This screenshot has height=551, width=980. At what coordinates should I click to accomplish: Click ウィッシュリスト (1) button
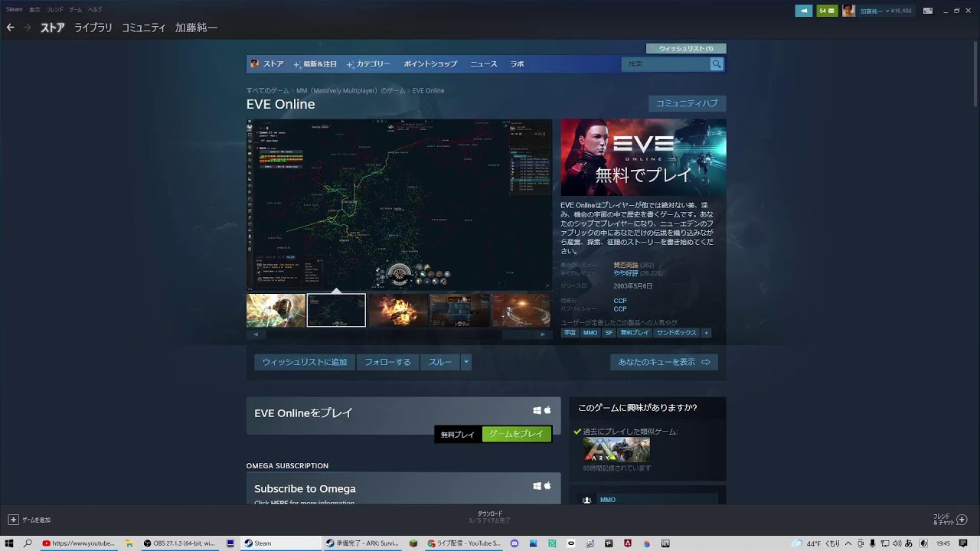(686, 48)
